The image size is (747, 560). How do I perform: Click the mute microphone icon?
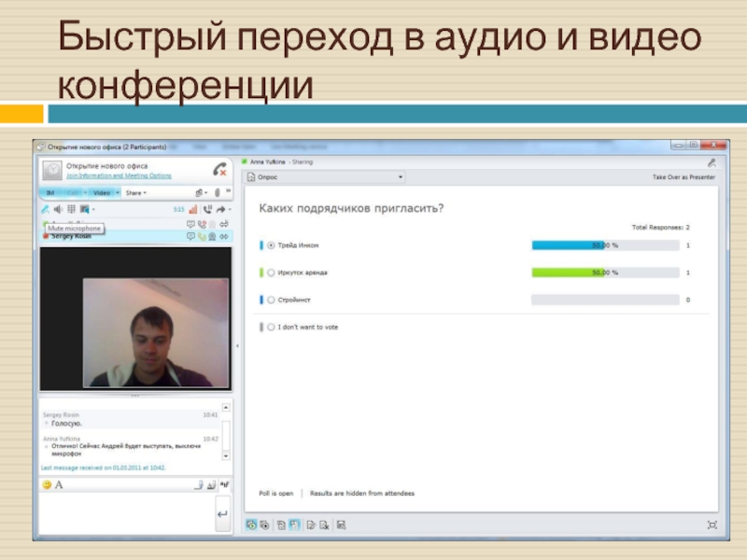click(45, 209)
